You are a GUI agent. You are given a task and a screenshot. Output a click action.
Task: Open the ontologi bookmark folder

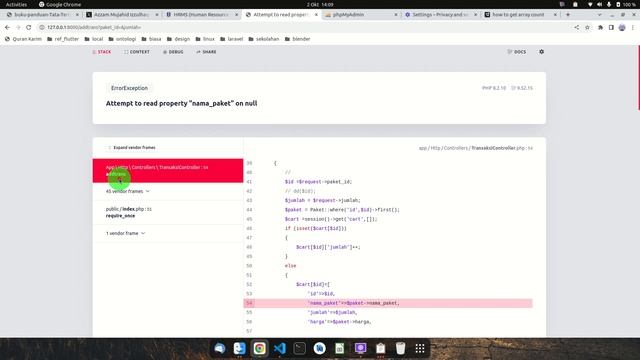click(122, 39)
